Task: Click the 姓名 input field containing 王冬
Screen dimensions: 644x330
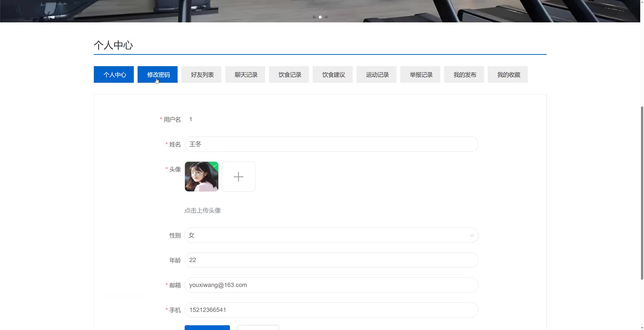Action: [x=331, y=144]
